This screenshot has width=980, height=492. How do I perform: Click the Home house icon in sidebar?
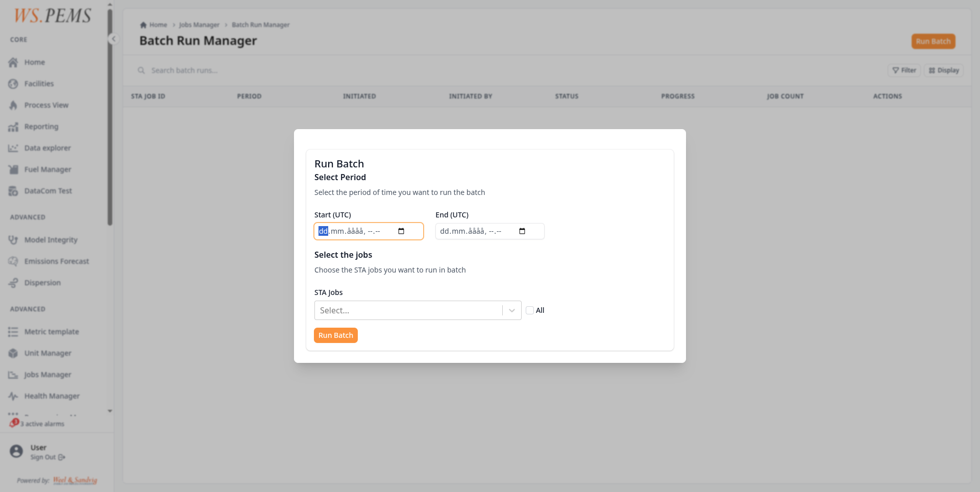click(x=13, y=62)
